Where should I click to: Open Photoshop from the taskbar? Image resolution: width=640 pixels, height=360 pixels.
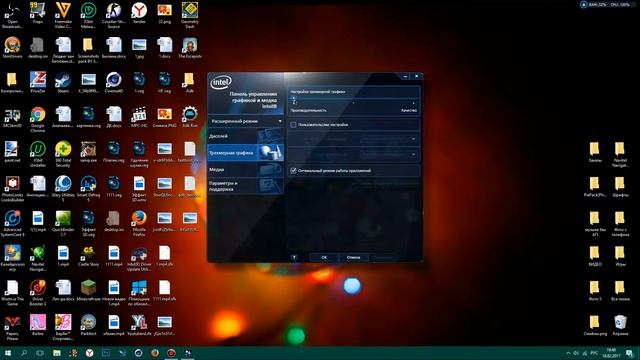tap(106, 353)
